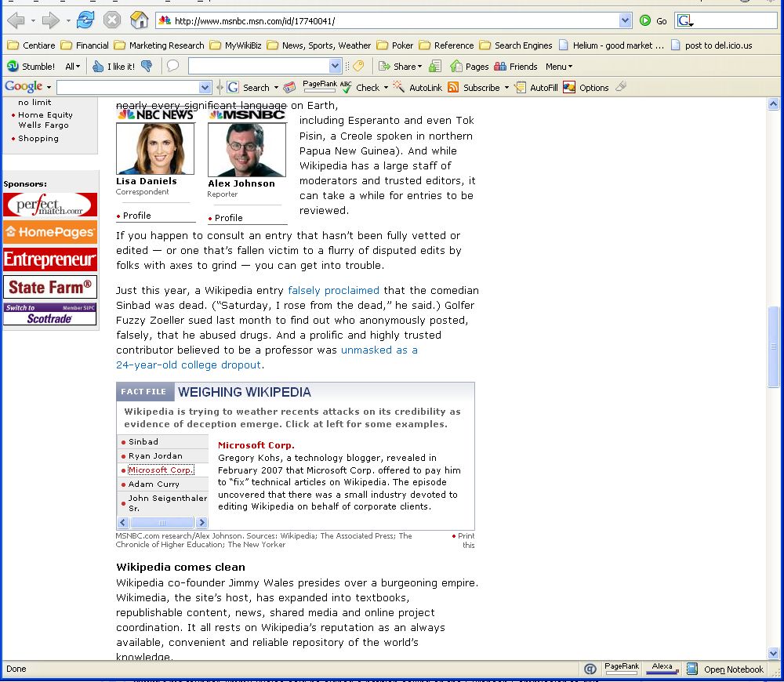This screenshot has height=682, width=784.
Task: Click the Fact File scroll right arrow
Action: pyautogui.click(x=201, y=523)
